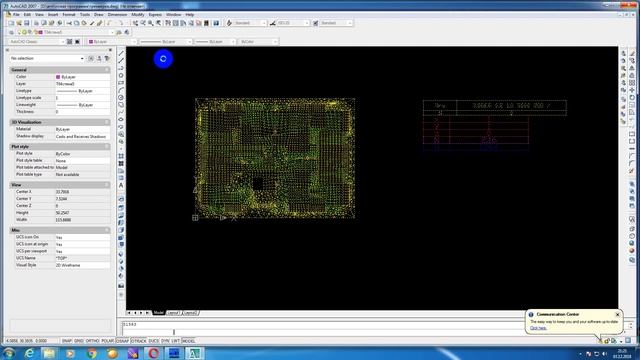Click the 'Click here' link in Communication Center
640x360 pixels.
coord(538,328)
